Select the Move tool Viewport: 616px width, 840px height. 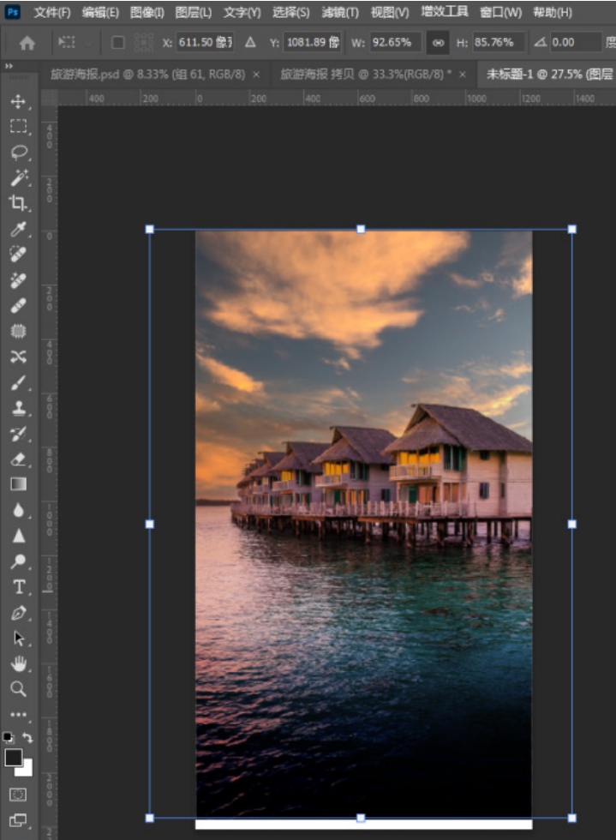pos(18,102)
